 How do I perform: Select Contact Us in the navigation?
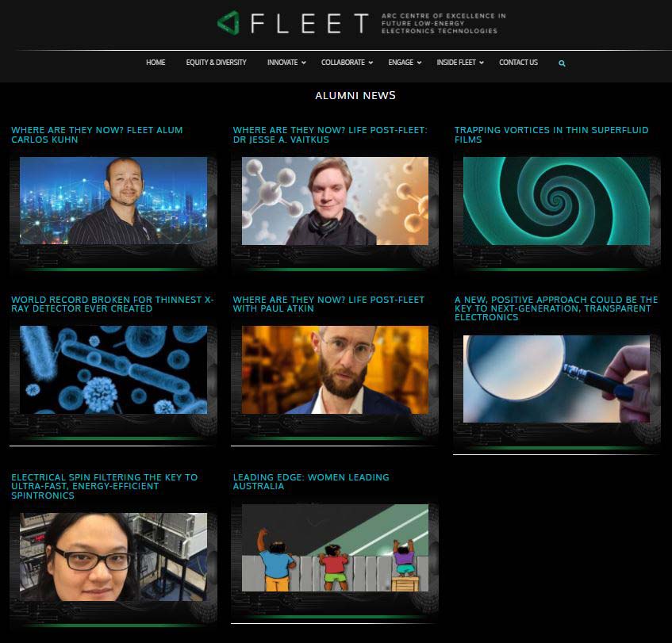518,63
